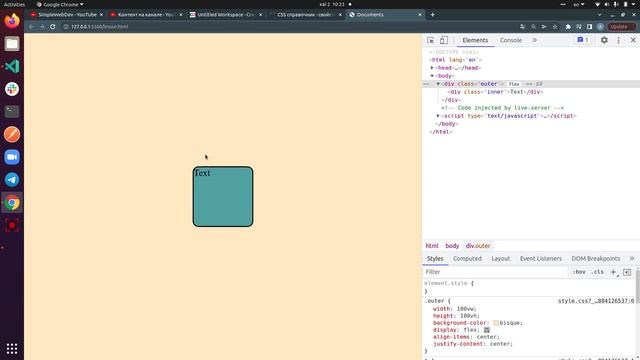
Task: Open a new Chrome tab
Action: pos(432,15)
